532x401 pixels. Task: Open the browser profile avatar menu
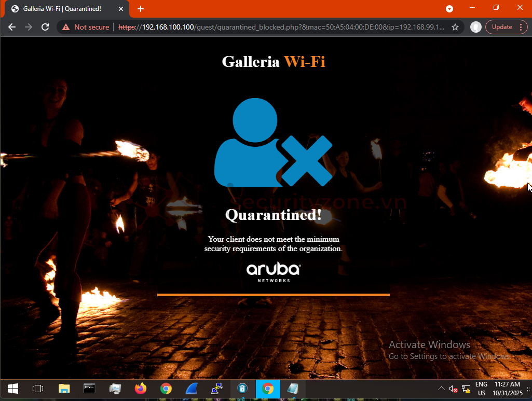(x=476, y=27)
